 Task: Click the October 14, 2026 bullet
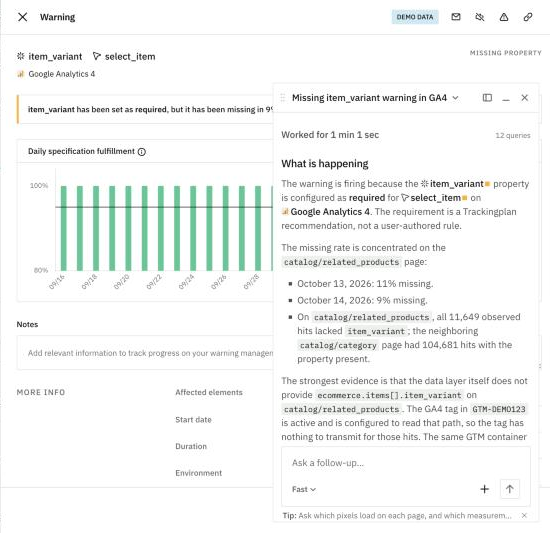pos(362,301)
